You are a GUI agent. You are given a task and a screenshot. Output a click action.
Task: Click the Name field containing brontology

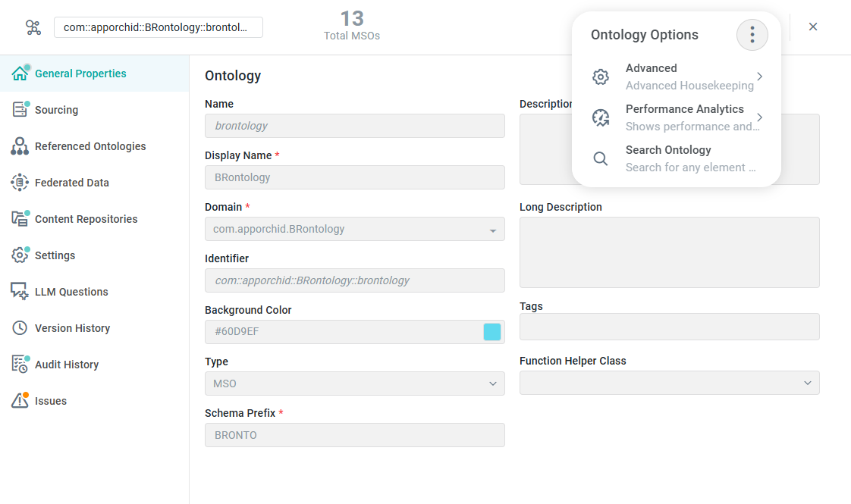coord(355,126)
